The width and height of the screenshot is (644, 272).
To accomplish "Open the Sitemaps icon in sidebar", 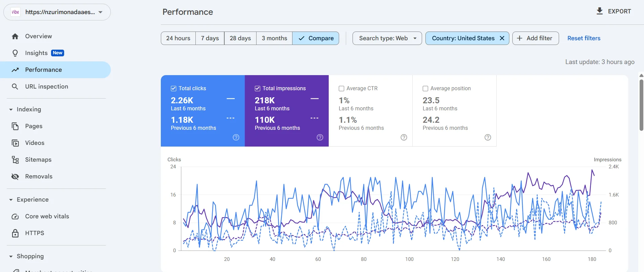I will [x=15, y=160].
